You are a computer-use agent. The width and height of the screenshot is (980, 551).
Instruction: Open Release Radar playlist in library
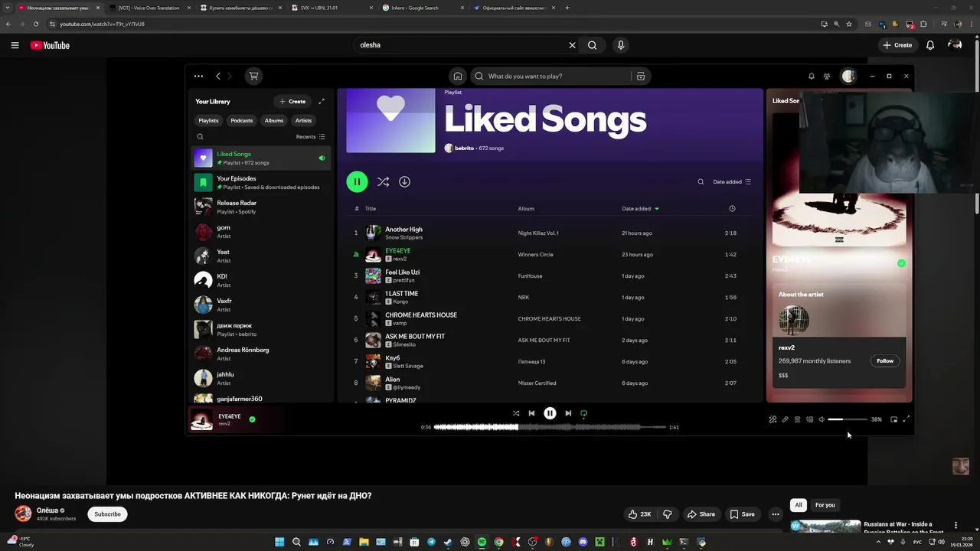[x=260, y=207]
